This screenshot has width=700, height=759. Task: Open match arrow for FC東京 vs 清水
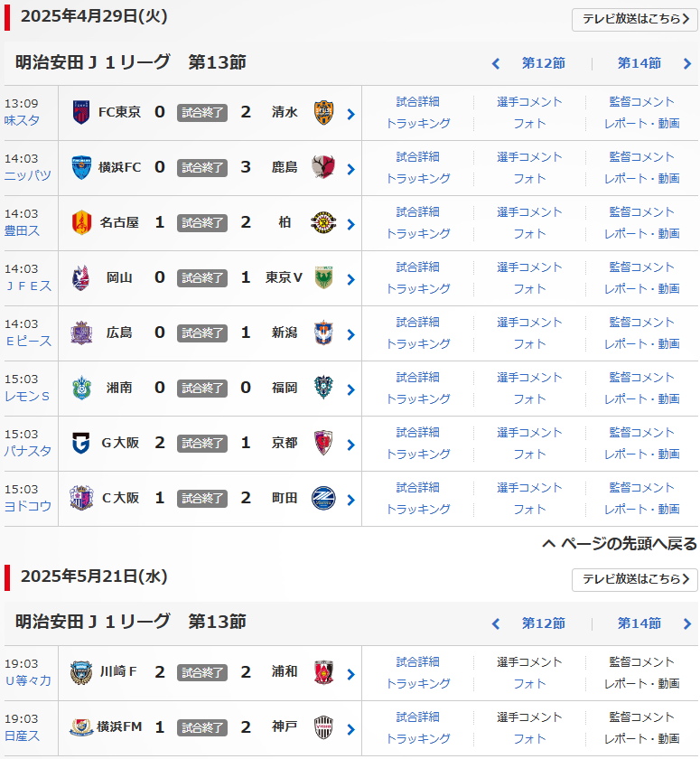350,114
